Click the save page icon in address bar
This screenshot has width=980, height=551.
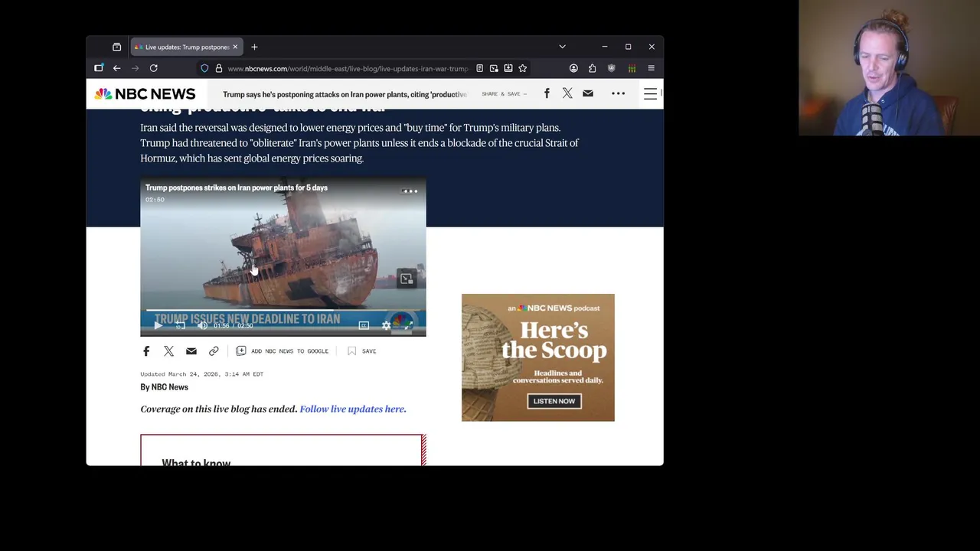(x=508, y=68)
